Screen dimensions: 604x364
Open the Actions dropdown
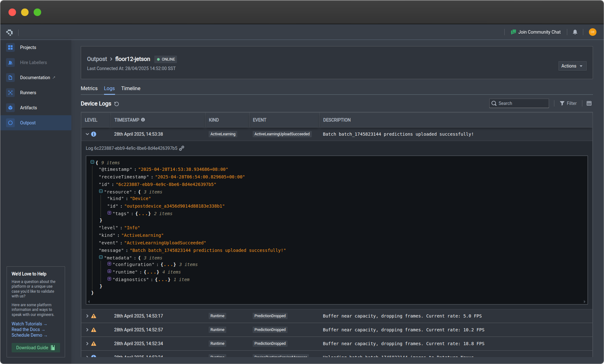point(572,66)
